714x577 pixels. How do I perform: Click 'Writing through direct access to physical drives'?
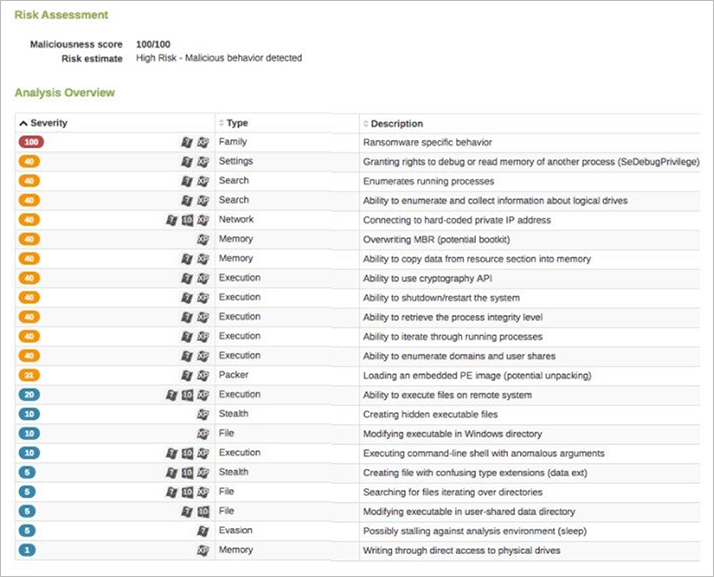[461, 551]
